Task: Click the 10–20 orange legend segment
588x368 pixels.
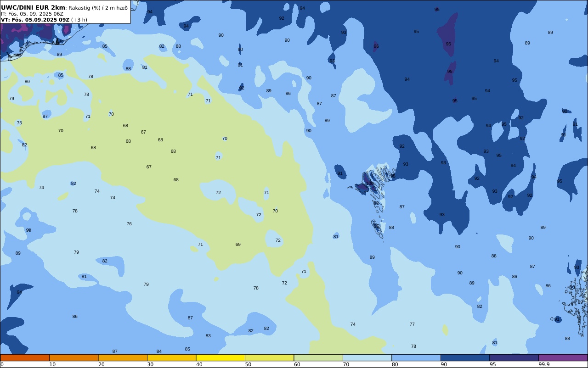Action: pyautogui.click(x=73, y=357)
